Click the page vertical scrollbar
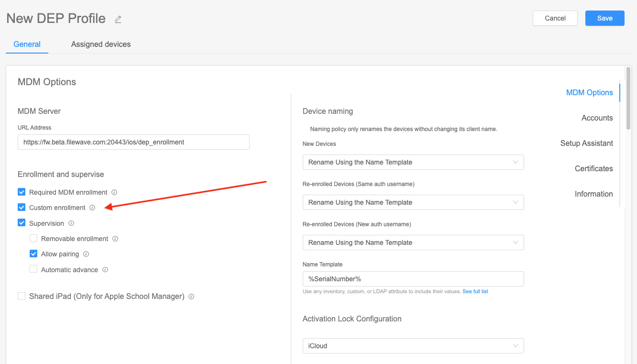The height and width of the screenshot is (364, 637). tap(628, 99)
